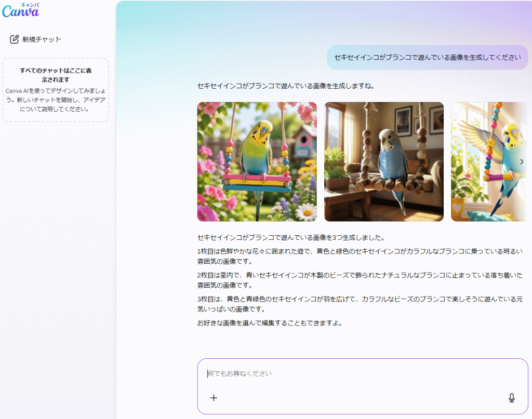Screen dimensions: 532x419
Task: Click the plus attachment icon
Action: (214, 398)
